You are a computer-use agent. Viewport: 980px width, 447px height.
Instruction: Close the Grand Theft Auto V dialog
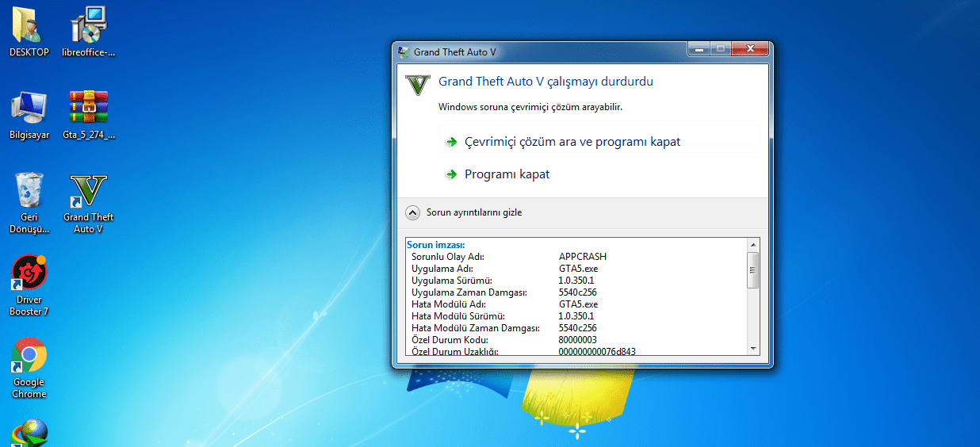click(x=750, y=50)
